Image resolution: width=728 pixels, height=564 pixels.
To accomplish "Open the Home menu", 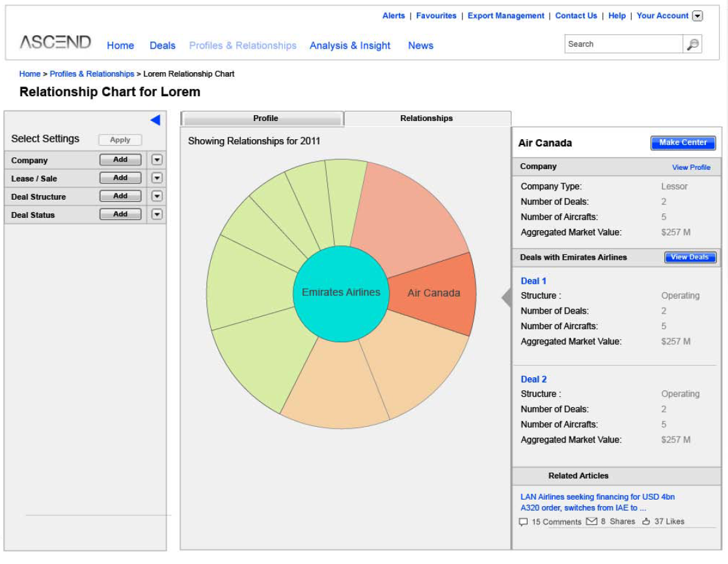I will (120, 46).
